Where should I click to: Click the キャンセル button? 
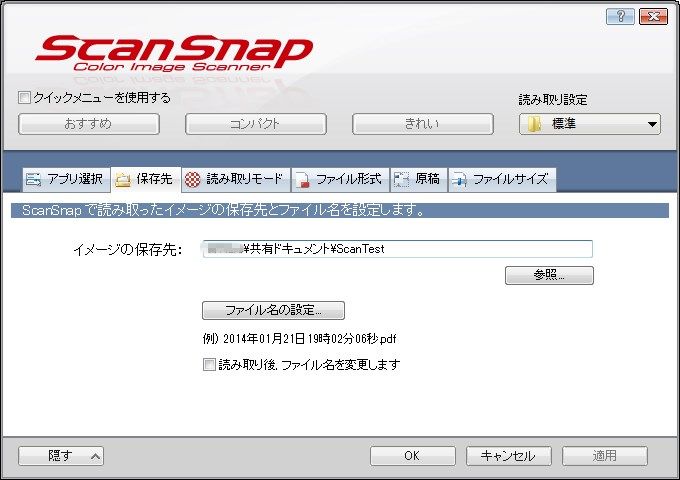tap(509, 456)
